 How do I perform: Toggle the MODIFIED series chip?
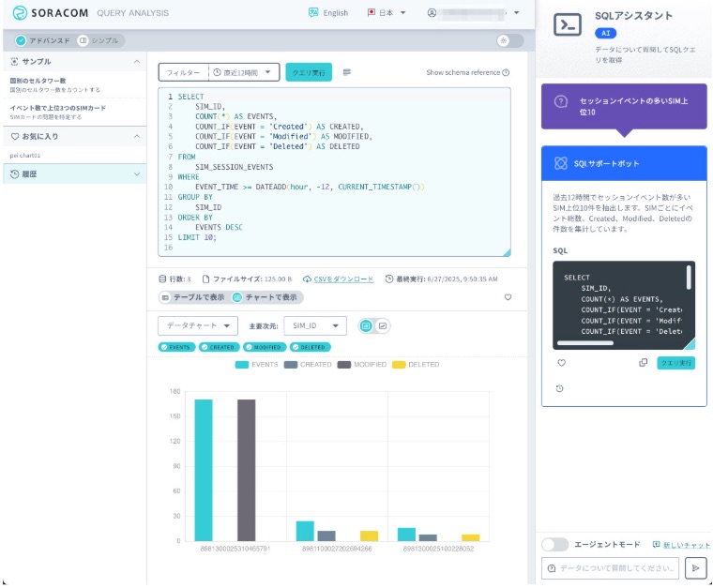click(x=265, y=347)
